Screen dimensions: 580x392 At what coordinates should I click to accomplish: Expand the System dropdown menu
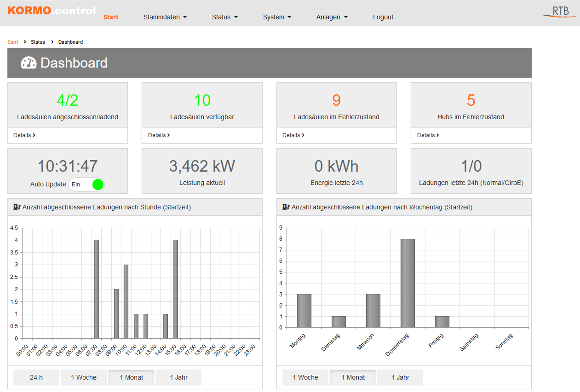[277, 17]
